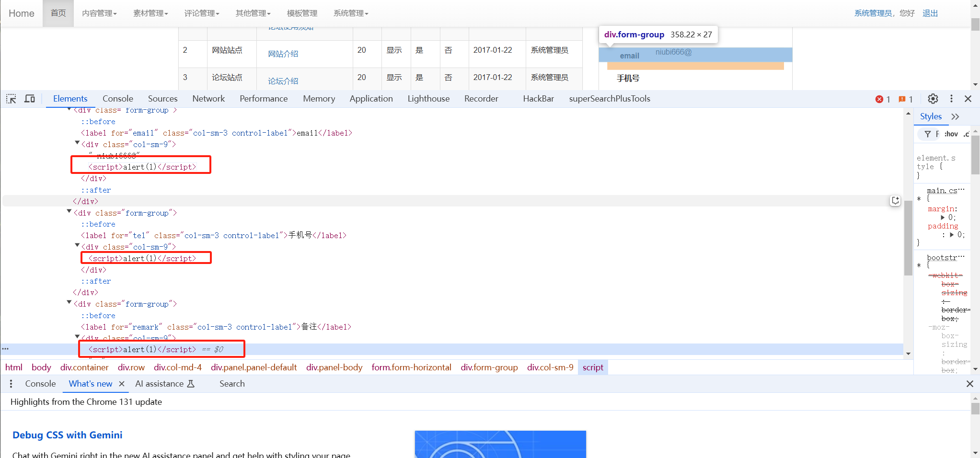Collapse the second form-group div node
Viewport: 980px width, 458px height.
pyautogui.click(x=69, y=211)
